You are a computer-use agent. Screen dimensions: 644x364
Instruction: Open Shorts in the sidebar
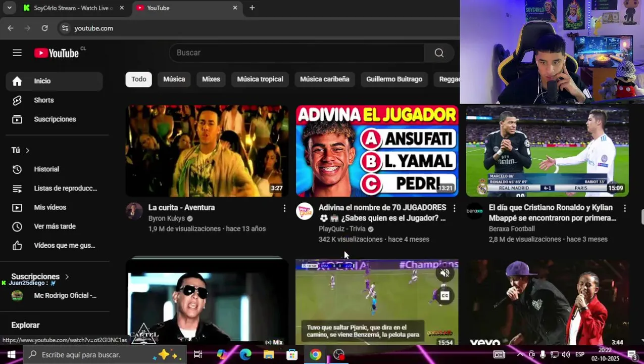point(55,100)
